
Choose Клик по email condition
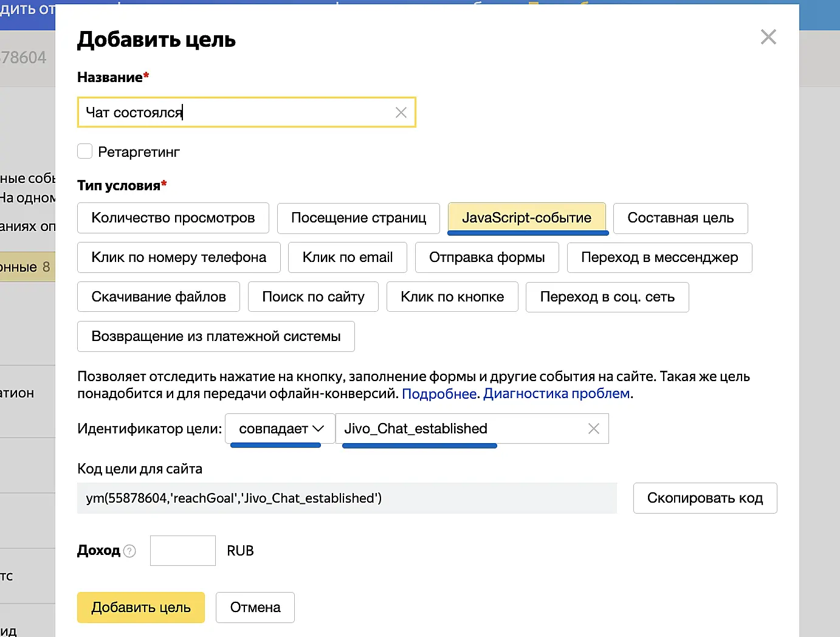348,258
